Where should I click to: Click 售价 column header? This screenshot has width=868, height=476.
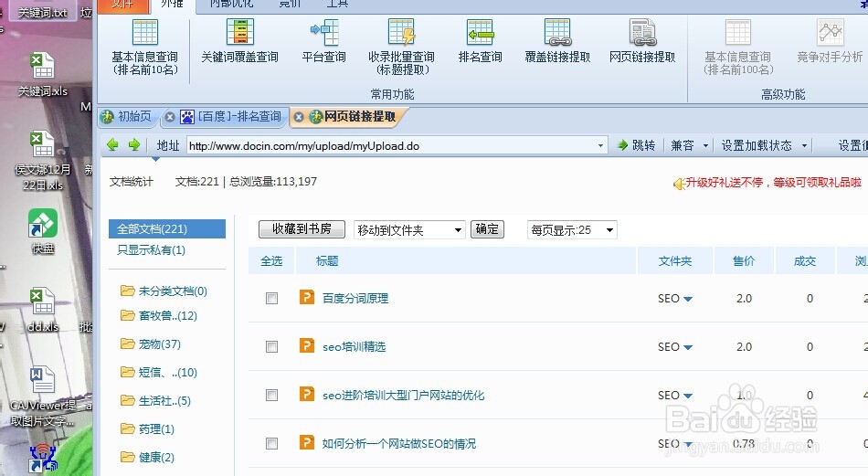tap(744, 260)
